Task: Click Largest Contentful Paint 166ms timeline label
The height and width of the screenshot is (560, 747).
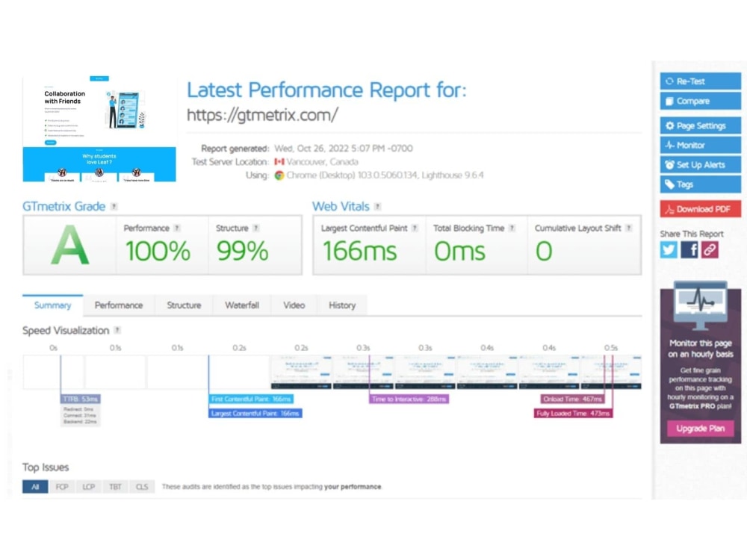Action: [x=255, y=414]
